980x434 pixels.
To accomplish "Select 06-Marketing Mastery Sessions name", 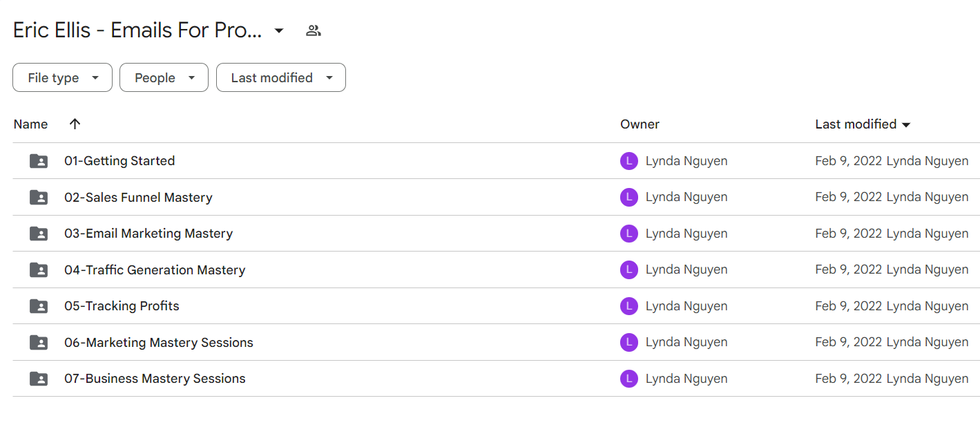I will click(x=159, y=342).
